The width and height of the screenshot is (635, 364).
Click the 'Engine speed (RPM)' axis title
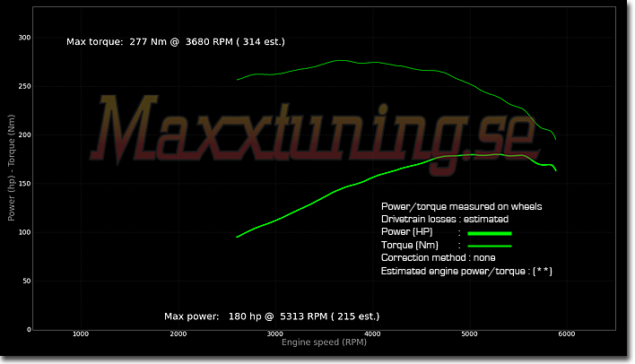tap(324, 342)
